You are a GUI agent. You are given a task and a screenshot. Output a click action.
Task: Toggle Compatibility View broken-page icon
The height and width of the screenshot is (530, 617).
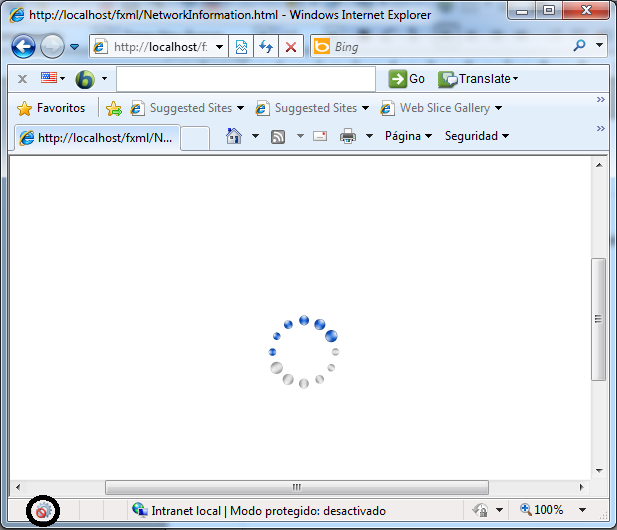pyautogui.click(x=241, y=47)
